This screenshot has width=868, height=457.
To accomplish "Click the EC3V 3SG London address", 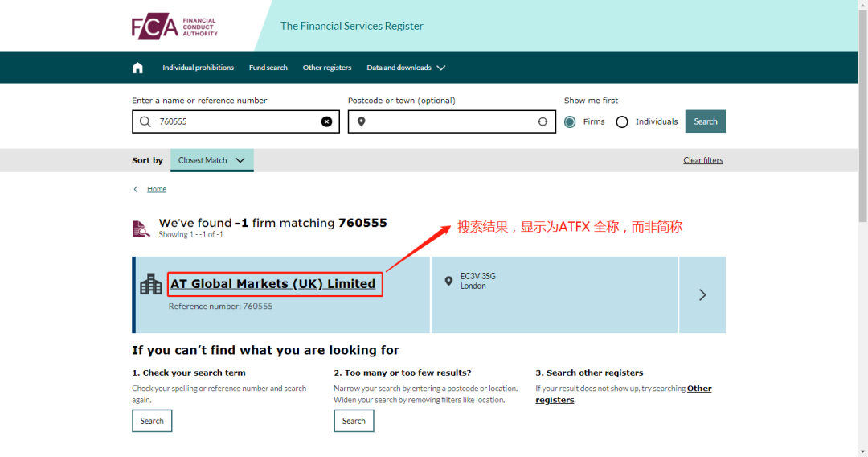I will coord(477,281).
